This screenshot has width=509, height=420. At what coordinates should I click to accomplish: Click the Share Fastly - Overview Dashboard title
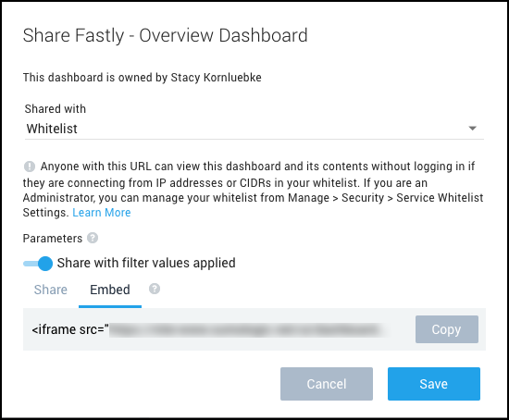[x=165, y=36]
